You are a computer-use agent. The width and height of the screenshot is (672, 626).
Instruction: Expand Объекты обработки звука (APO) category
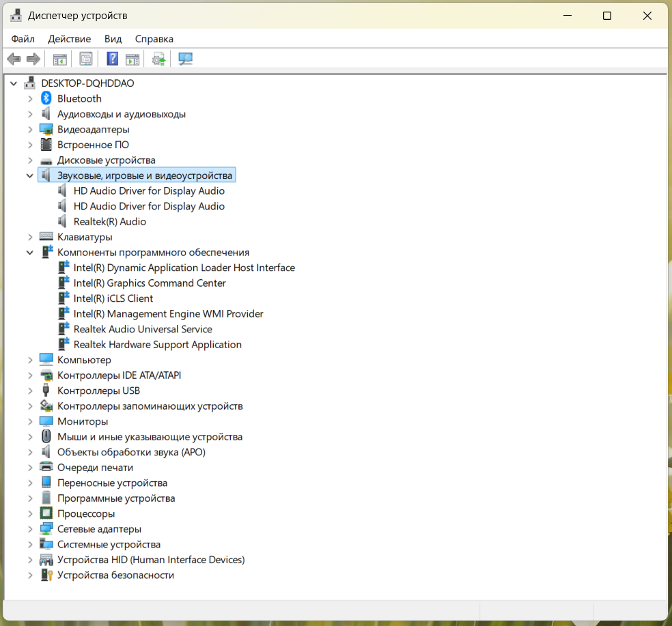click(x=30, y=452)
